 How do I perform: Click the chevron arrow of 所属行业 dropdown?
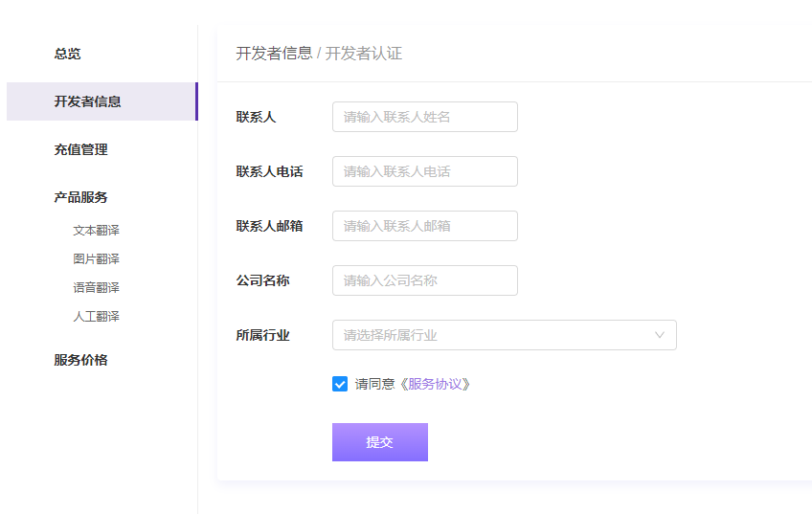coord(660,335)
